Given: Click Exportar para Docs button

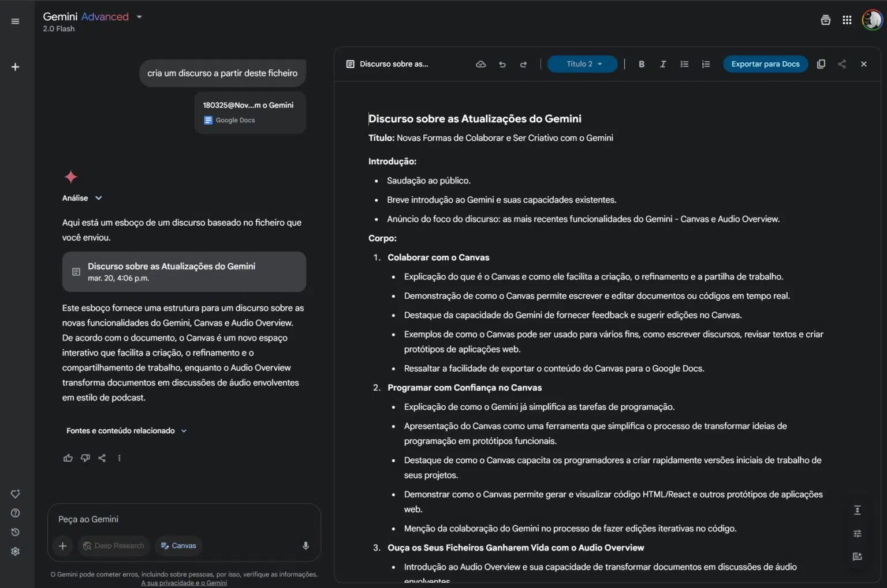Looking at the screenshot, I should click(765, 64).
